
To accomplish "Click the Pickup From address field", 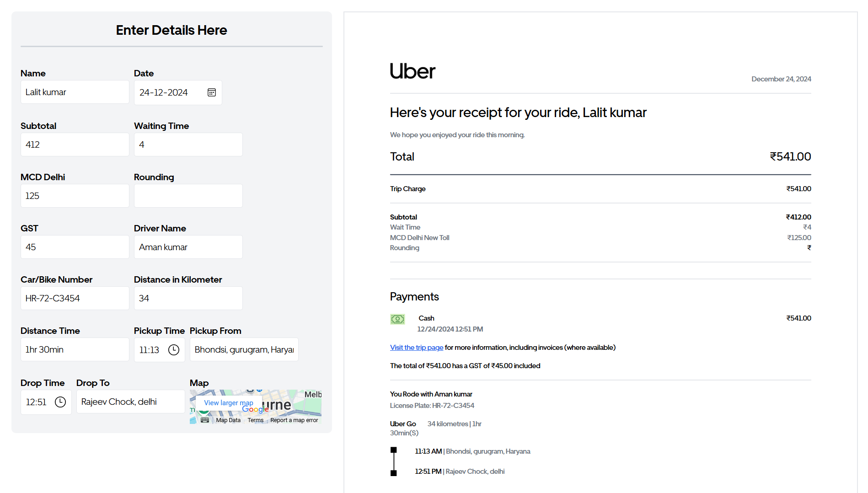I will 244,350.
